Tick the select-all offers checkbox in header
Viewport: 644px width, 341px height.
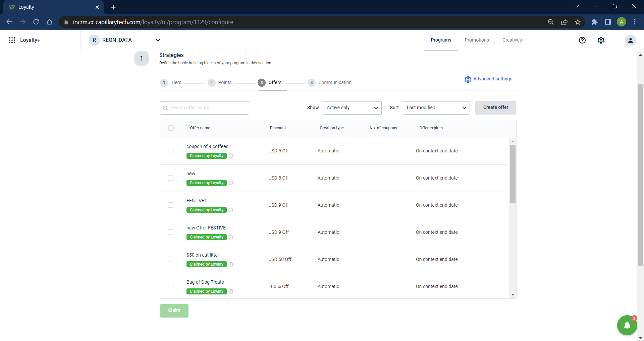coord(171,128)
